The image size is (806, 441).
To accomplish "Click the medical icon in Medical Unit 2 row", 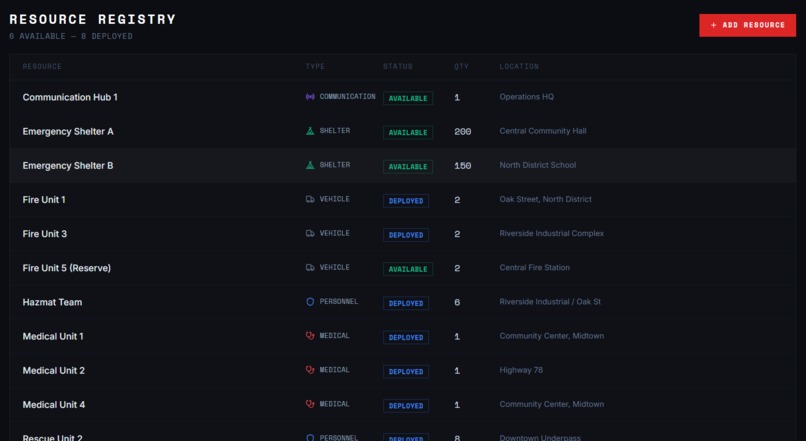I will pyautogui.click(x=310, y=370).
